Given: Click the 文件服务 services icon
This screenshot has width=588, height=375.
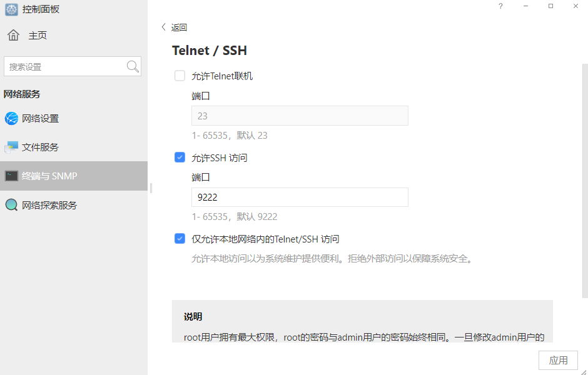Looking at the screenshot, I should coord(11,147).
